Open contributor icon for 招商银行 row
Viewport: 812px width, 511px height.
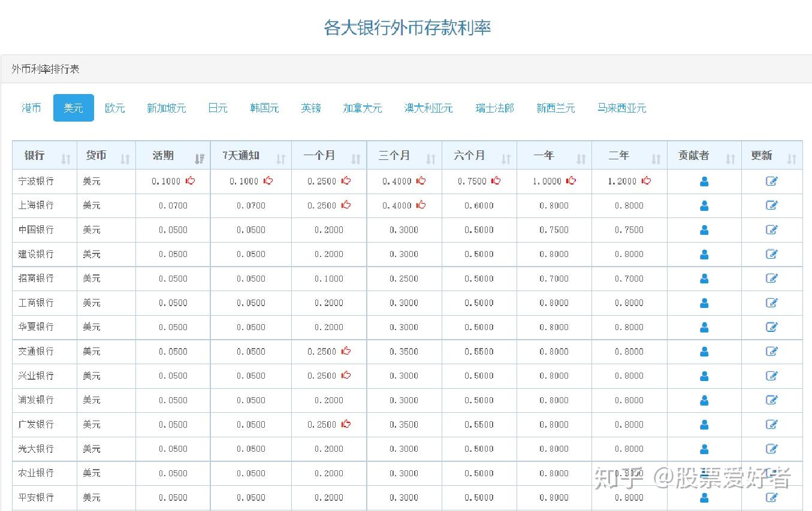point(704,279)
